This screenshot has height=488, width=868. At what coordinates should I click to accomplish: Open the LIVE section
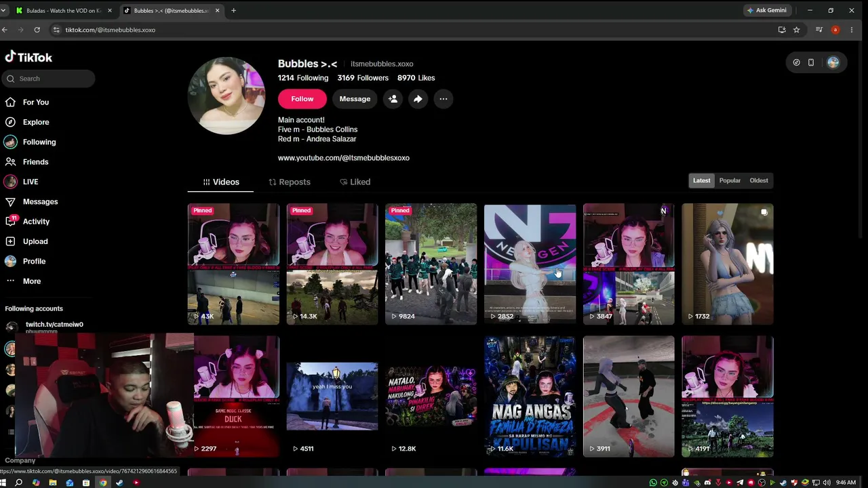pyautogui.click(x=22, y=182)
